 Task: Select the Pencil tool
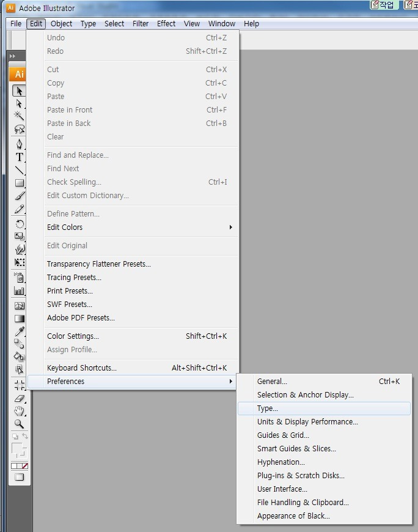pos(20,209)
